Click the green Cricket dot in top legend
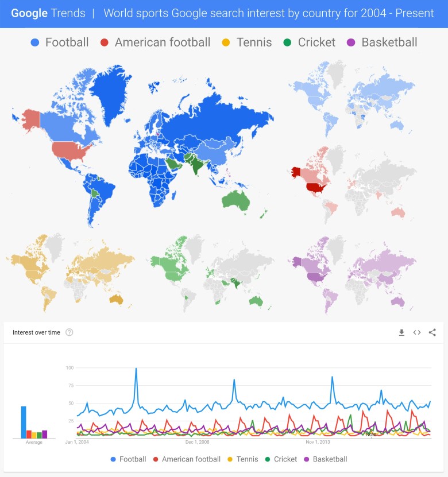Image resolution: width=448 pixels, height=477 pixels. [x=287, y=42]
